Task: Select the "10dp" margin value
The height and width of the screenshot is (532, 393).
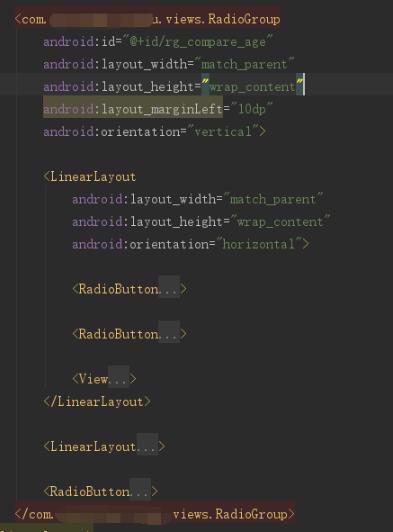Action: (251, 109)
